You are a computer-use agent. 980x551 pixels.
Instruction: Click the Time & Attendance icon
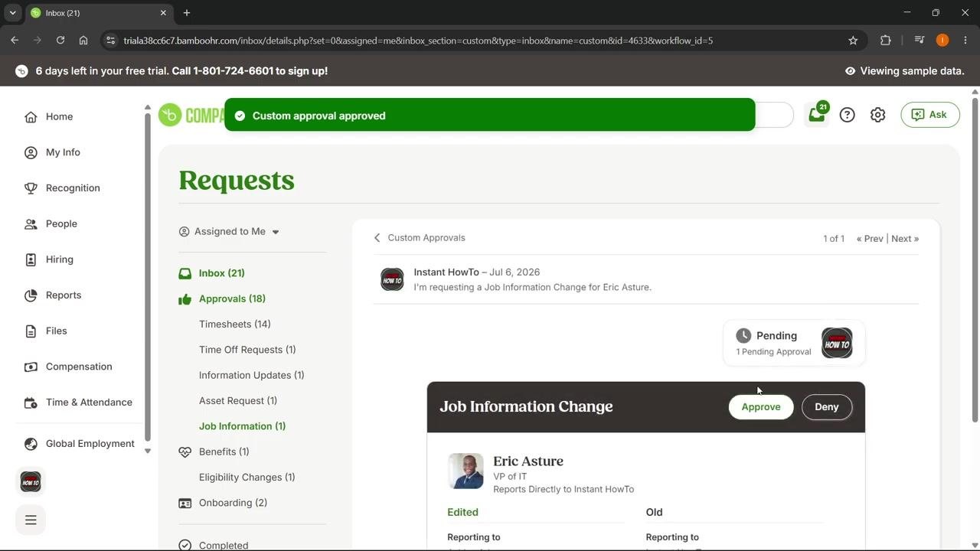31,403
